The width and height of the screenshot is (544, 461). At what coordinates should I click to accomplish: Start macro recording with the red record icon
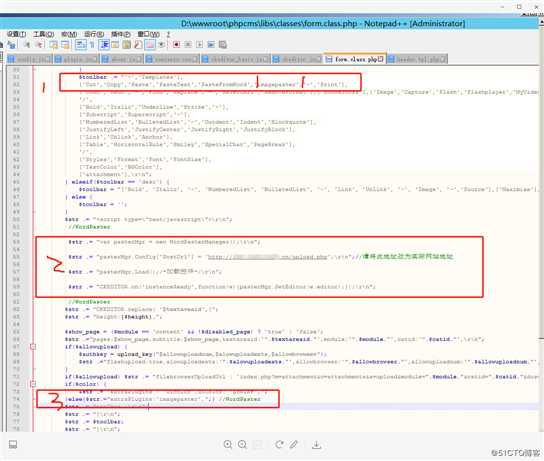[176, 44]
